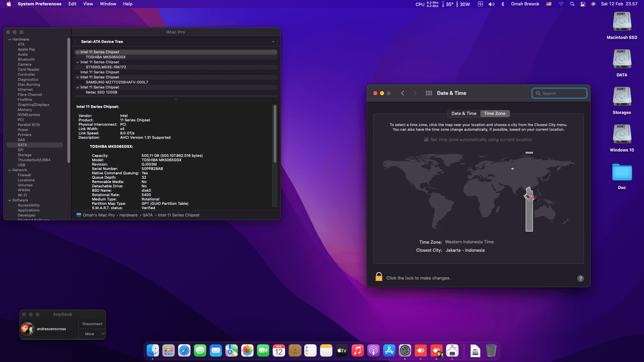
Task: Launch Safari from the dock
Action: [x=184, y=351]
